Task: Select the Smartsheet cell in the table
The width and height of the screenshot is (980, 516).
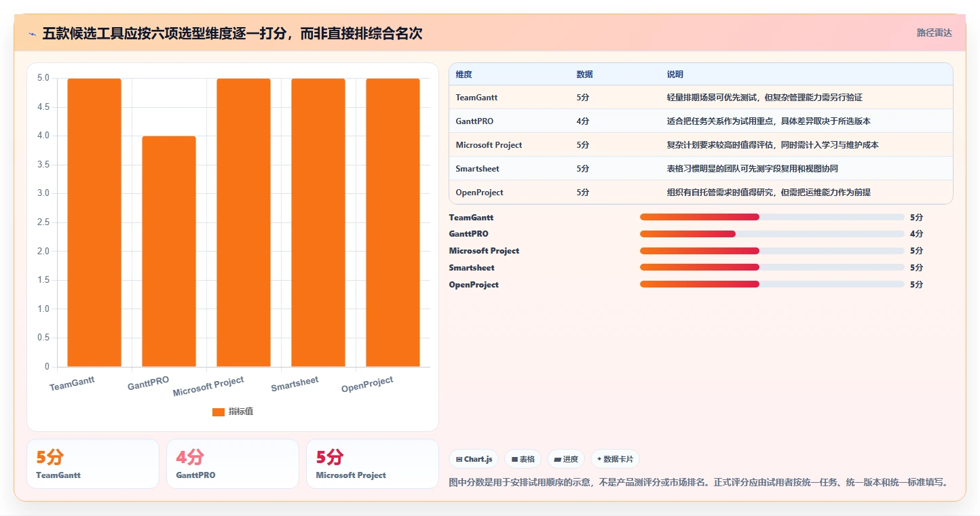Action: click(x=477, y=169)
